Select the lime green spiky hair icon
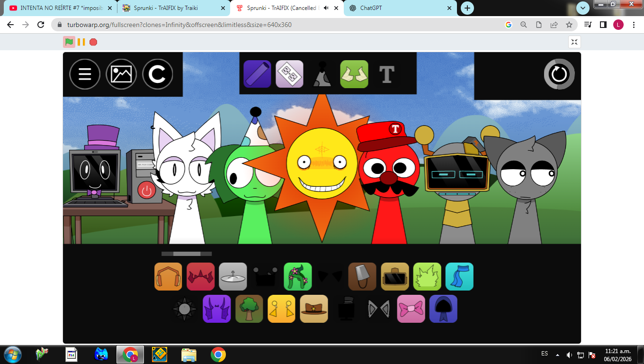This screenshot has height=364, width=644. pyautogui.click(x=427, y=276)
